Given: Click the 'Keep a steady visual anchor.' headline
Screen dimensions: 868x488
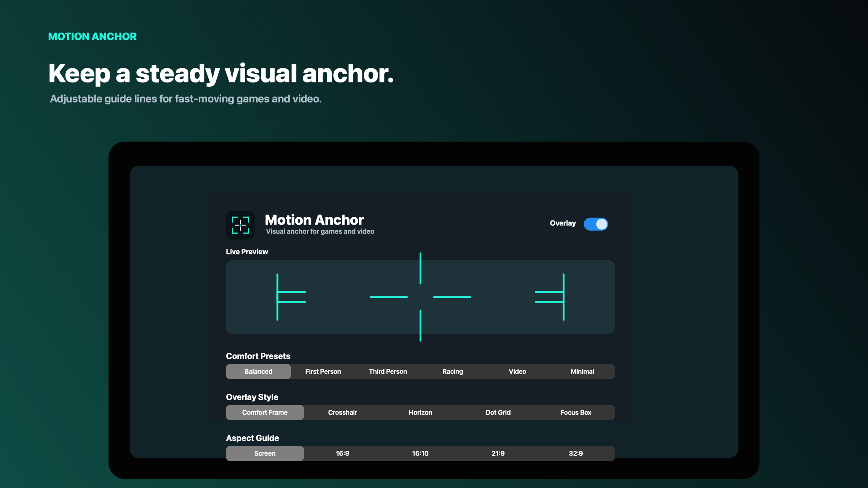Looking at the screenshot, I should click(x=221, y=74).
